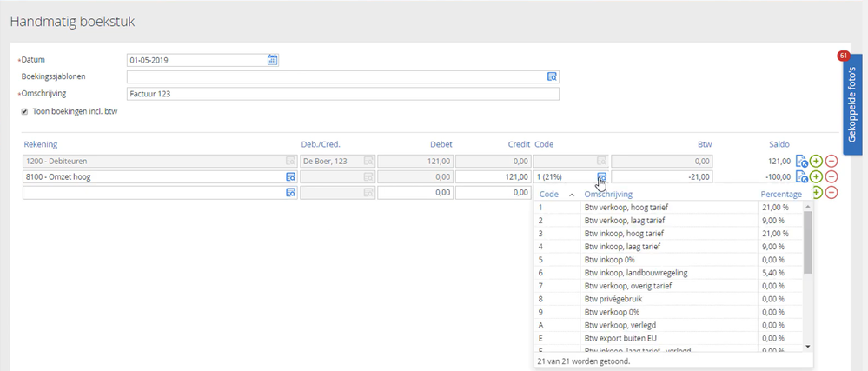Click green plus icon on Debiteuren row
The width and height of the screenshot is (868, 371).
(x=816, y=161)
